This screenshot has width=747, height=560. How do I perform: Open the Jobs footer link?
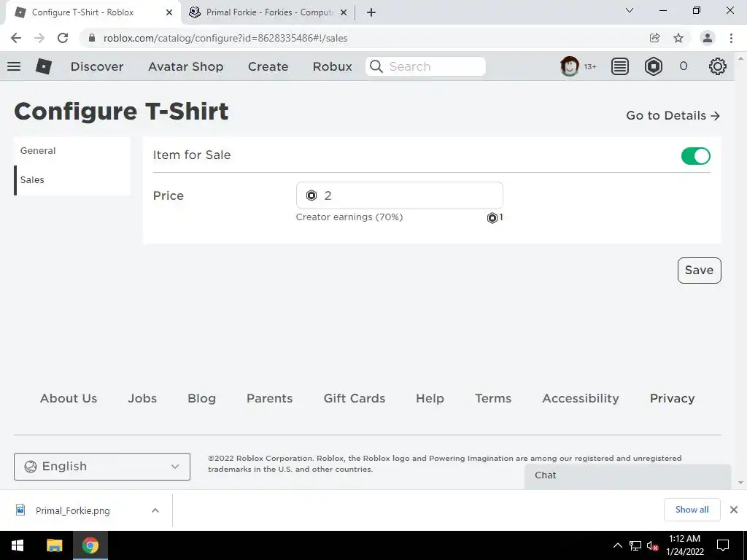point(142,398)
